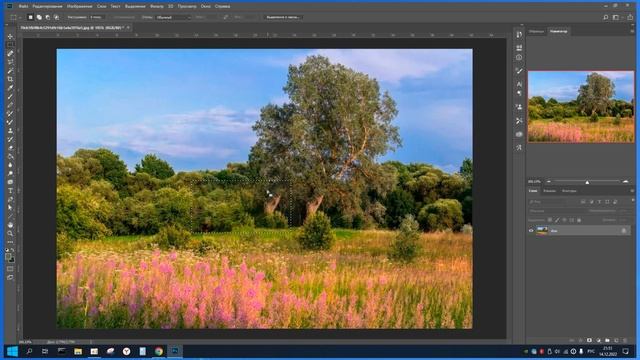Toggle lock transparent pixels
The width and height of the screenshot is (640, 360).
pyautogui.click(x=550, y=220)
